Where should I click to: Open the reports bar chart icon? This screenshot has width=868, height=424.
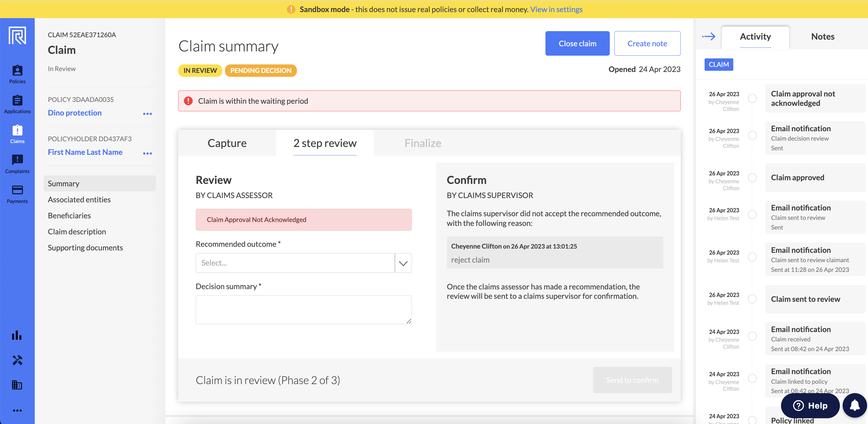point(17,335)
